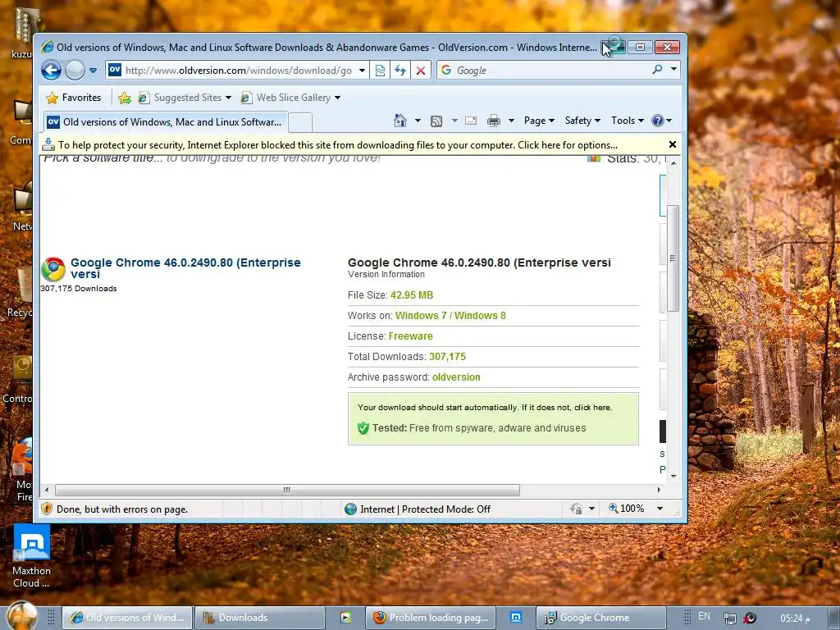The image size is (840, 630).
Task: Click the Start orb on taskbar
Action: click(x=22, y=616)
